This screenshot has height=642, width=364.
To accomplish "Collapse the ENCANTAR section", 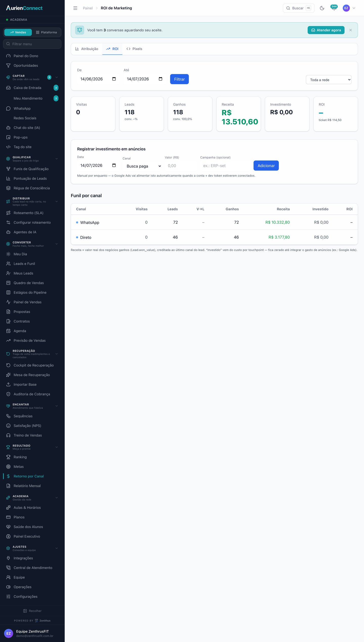I will point(57,406).
